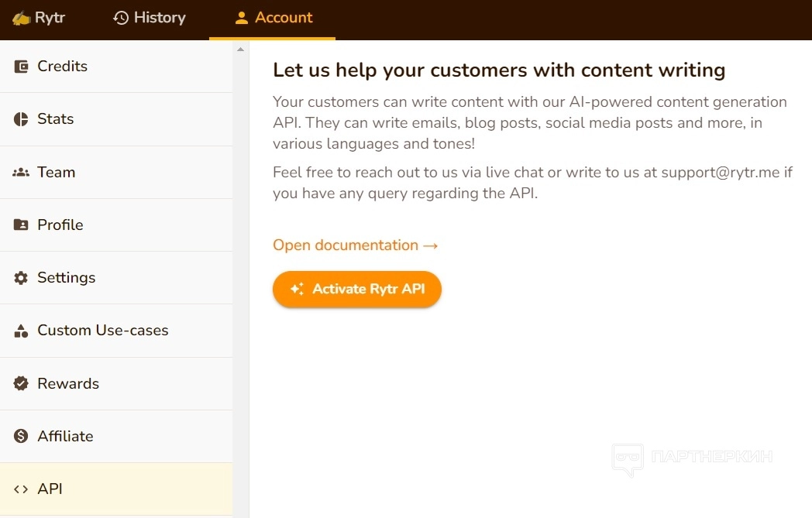Click the badge checkmark icon beside Rewards

click(x=21, y=383)
